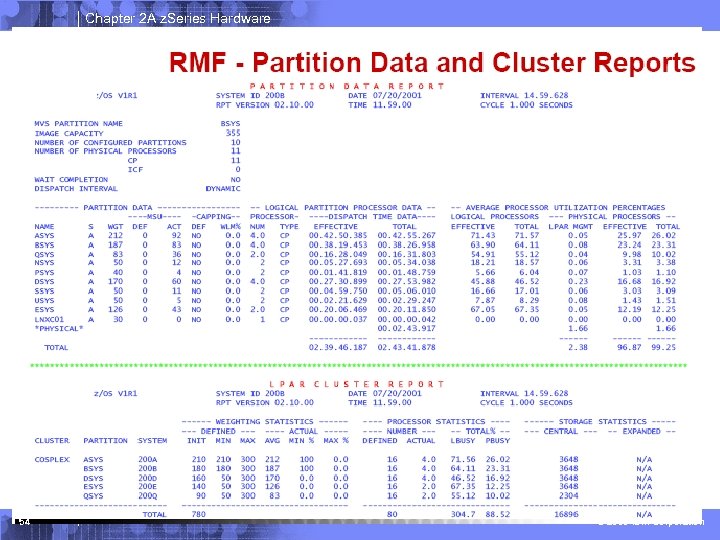The height and width of the screenshot is (540, 720).
Task: Click 'CYCLE 1.000 SECONDS' in Partition Data Report
Action: tap(526, 105)
